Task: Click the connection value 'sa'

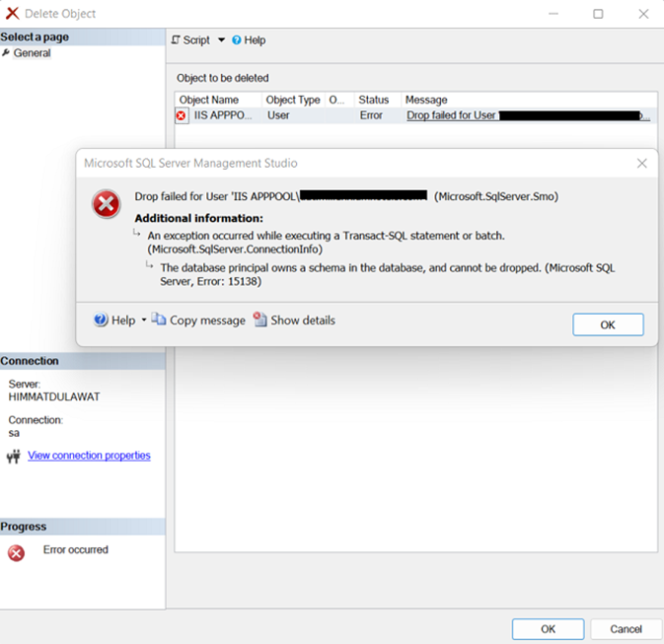Action: click(x=14, y=433)
